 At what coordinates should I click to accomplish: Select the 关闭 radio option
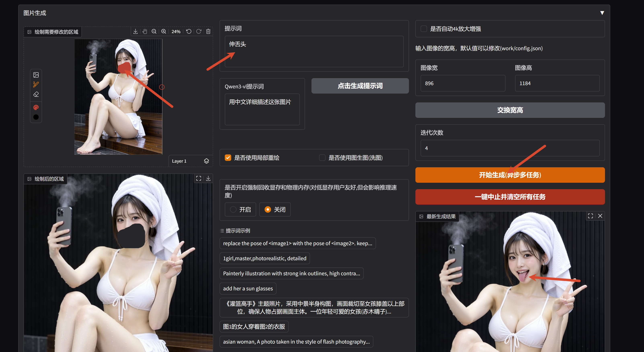[x=275, y=209]
